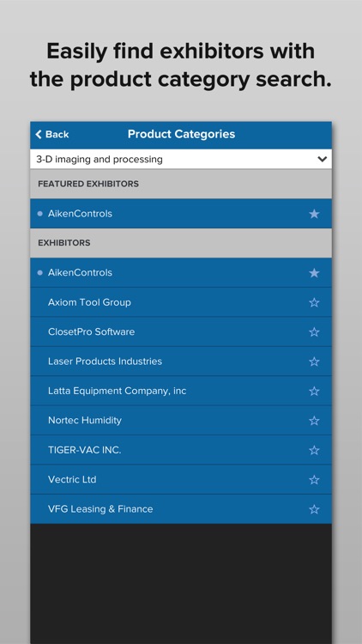Select Latta Equipment Company, inc entry
Viewport: 362px width, 644px height.
click(x=181, y=391)
